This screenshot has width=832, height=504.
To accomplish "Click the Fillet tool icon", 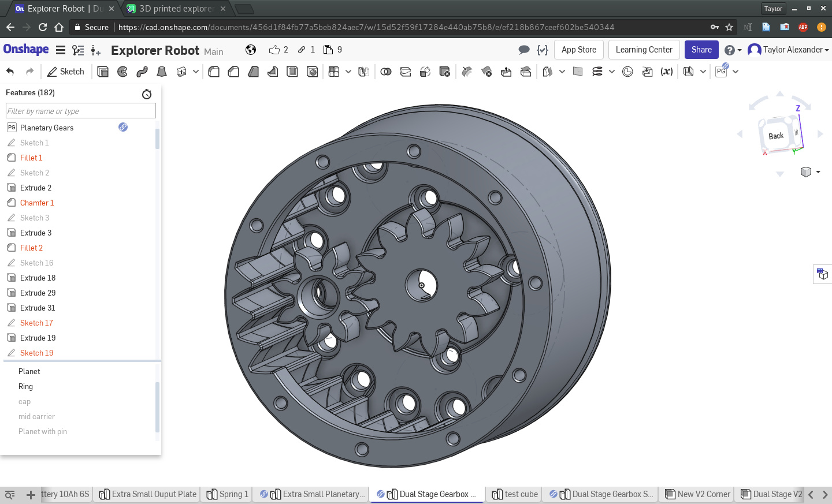I will tap(214, 72).
